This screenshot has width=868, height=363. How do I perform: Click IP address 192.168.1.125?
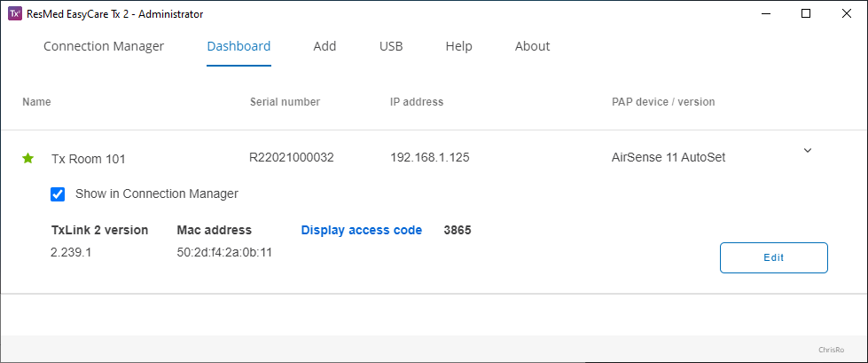(x=430, y=157)
